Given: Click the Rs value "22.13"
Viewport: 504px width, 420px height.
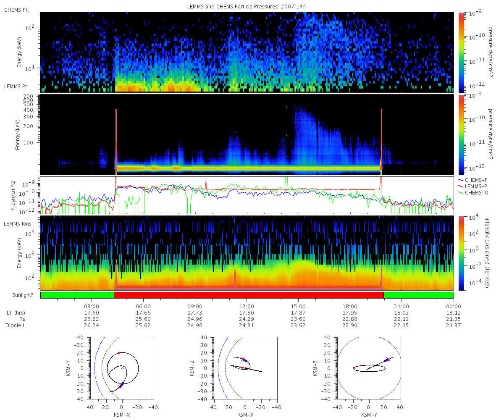Looking at the screenshot, I should click(x=402, y=319).
